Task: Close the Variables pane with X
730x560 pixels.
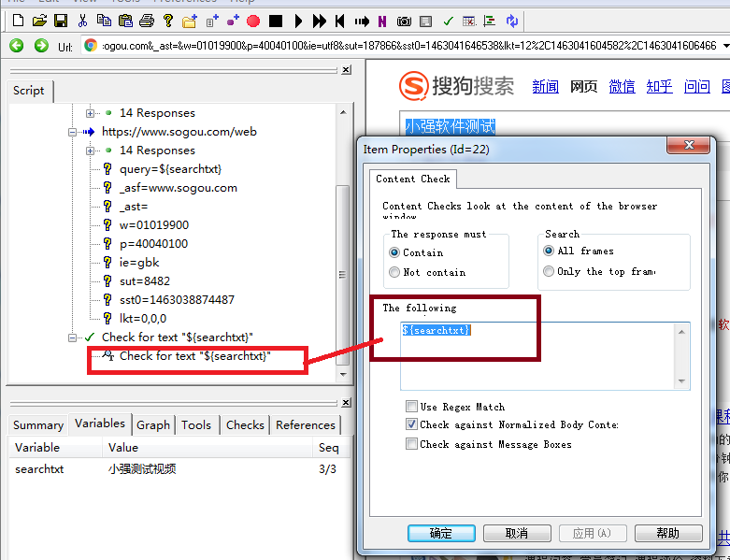Action: (346, 402)
